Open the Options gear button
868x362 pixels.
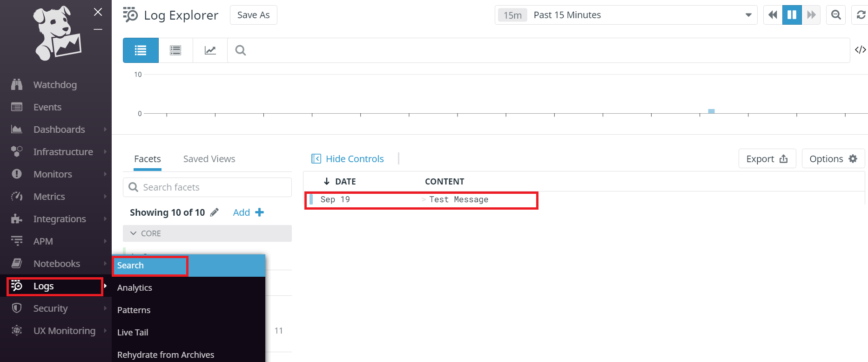coord(833,159)
